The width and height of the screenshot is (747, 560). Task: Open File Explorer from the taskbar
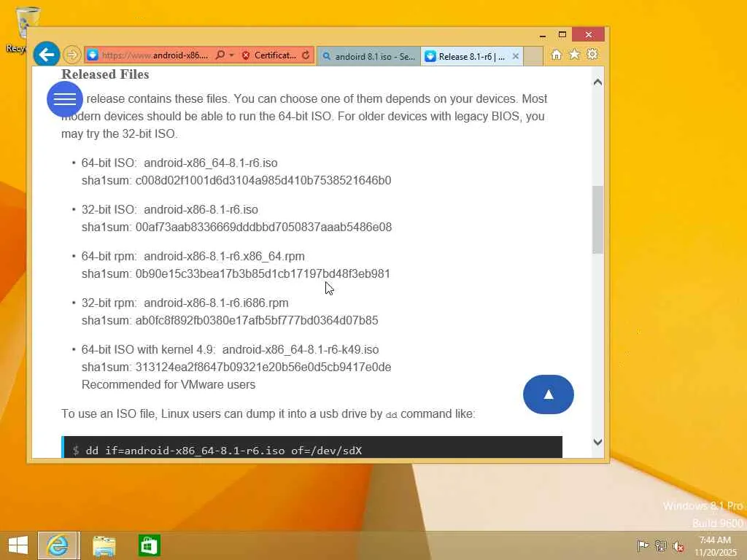104,545
